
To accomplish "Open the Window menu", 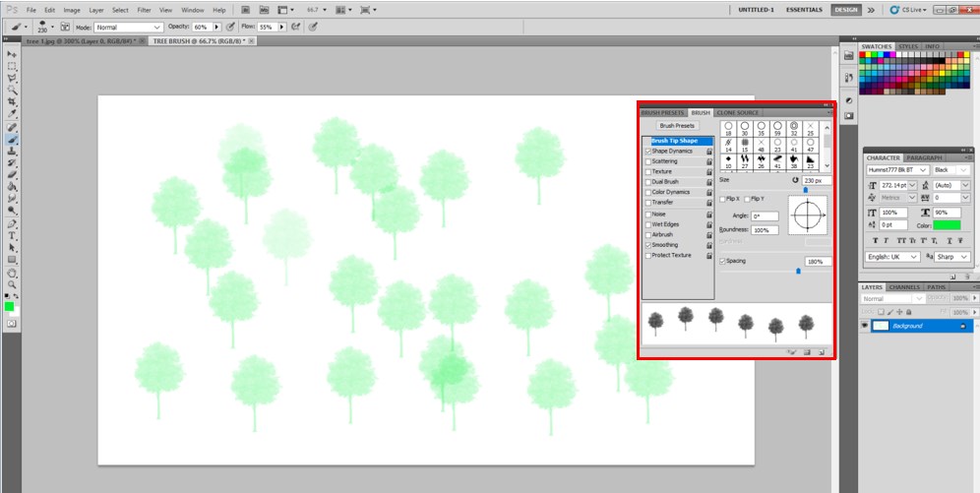I will point(193,10).
